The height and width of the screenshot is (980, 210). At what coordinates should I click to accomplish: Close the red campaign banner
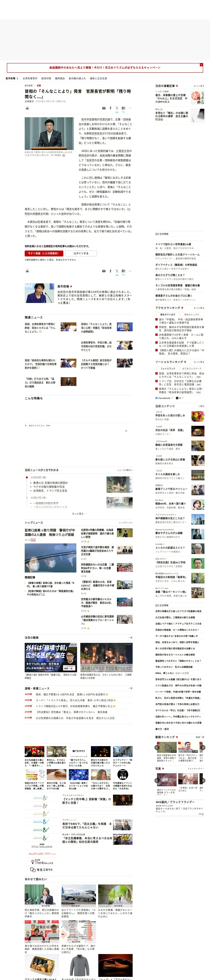click(201, 65)
